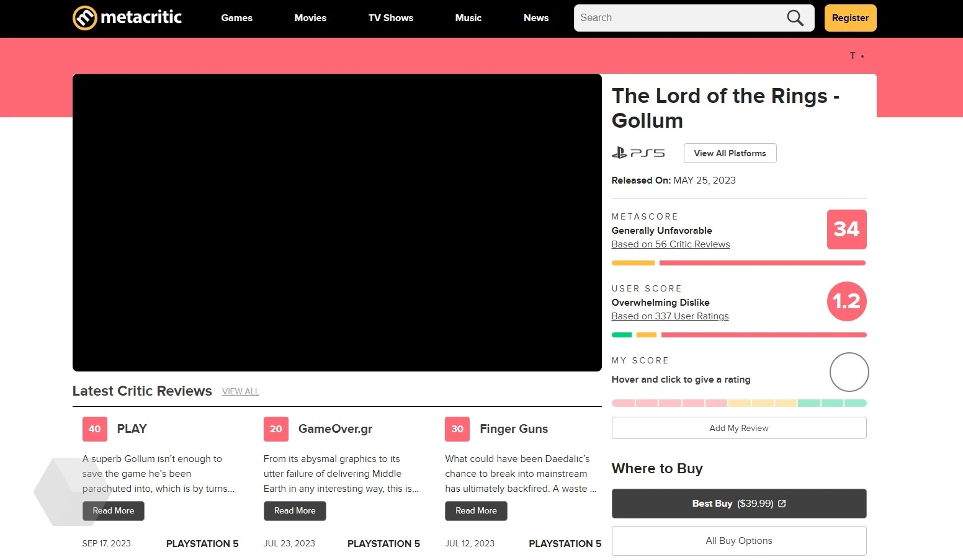Click the Metascore distribution bar
Viewport: 963px width, 560px height.
pos(739,263)
